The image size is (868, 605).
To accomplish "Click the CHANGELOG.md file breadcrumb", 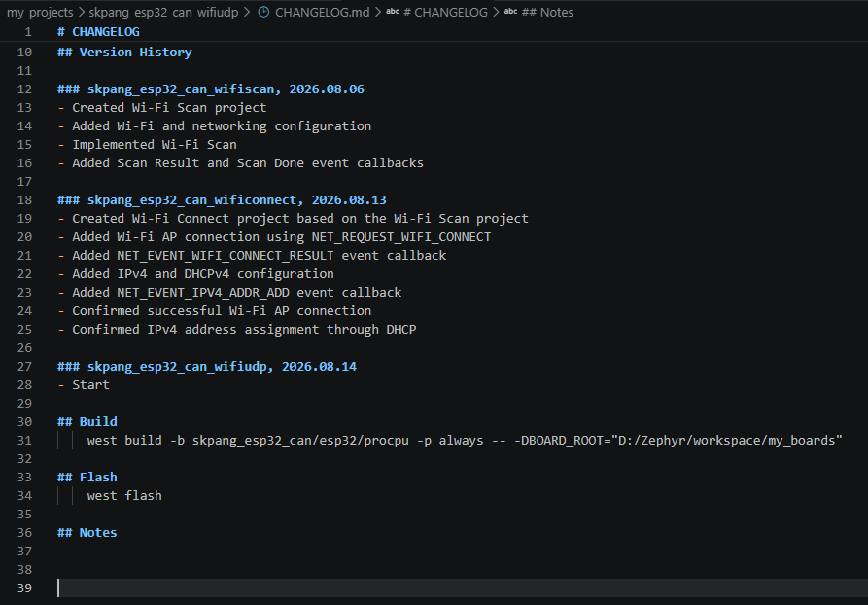I will coord(322,13).
